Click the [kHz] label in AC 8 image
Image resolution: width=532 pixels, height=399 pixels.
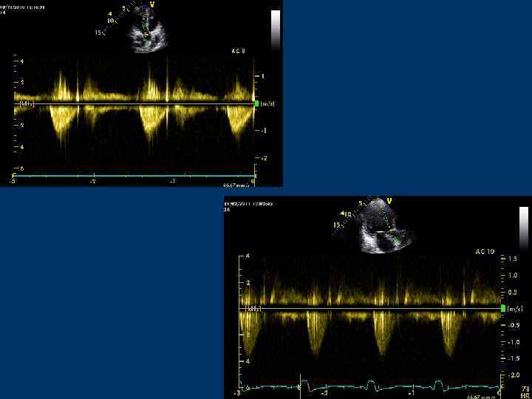pos(27,104)
